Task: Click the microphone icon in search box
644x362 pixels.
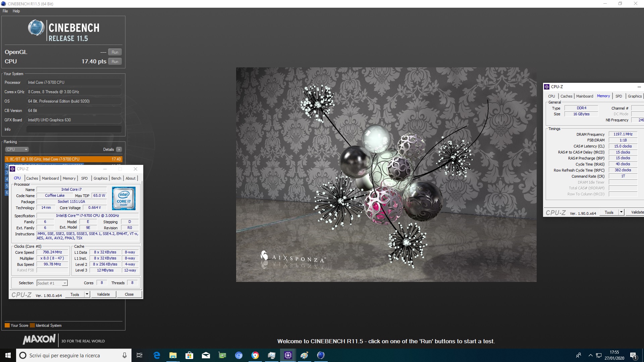Action: pos(124,355)
